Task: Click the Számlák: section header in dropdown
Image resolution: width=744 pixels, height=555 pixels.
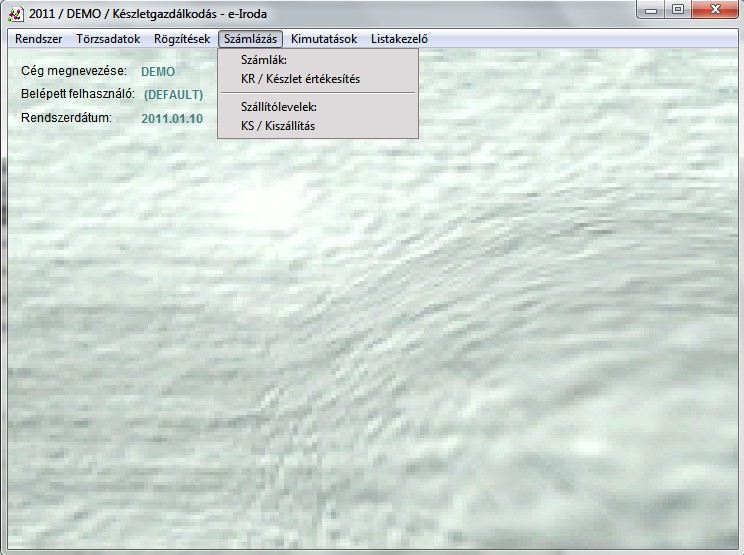Action: [264, 61]
